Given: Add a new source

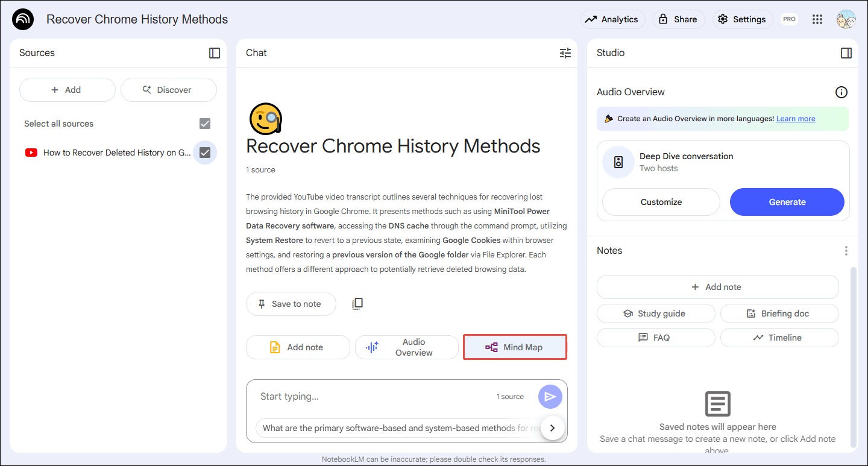Looking at the screenshot, I should (68, 90).
